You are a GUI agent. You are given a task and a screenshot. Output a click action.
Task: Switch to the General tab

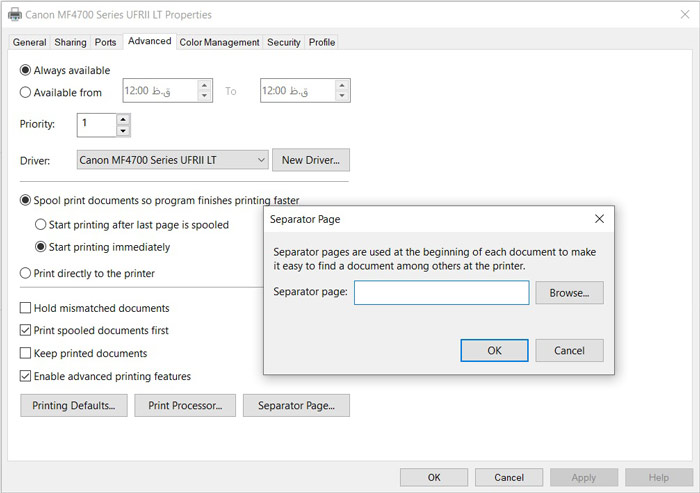point(29,42)
